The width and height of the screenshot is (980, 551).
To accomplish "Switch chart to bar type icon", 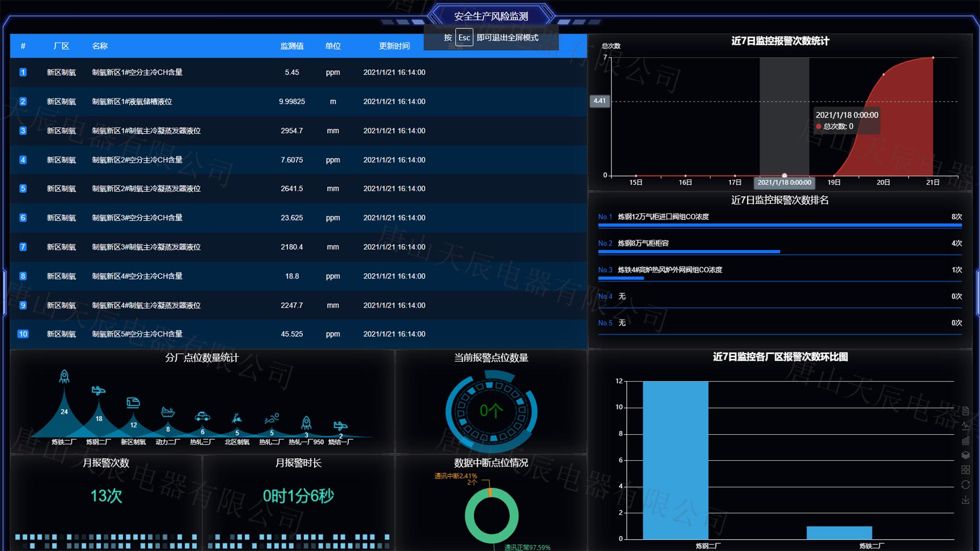I will point(965,440).
